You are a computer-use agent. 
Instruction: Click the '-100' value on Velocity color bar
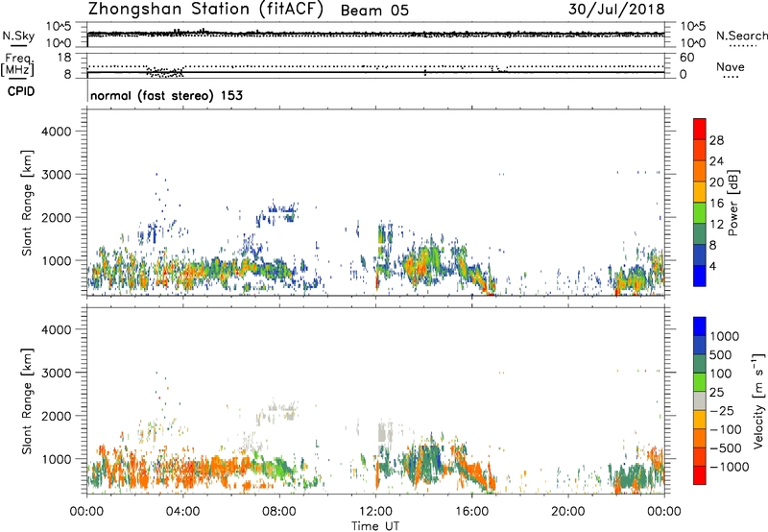click(726, 429)
